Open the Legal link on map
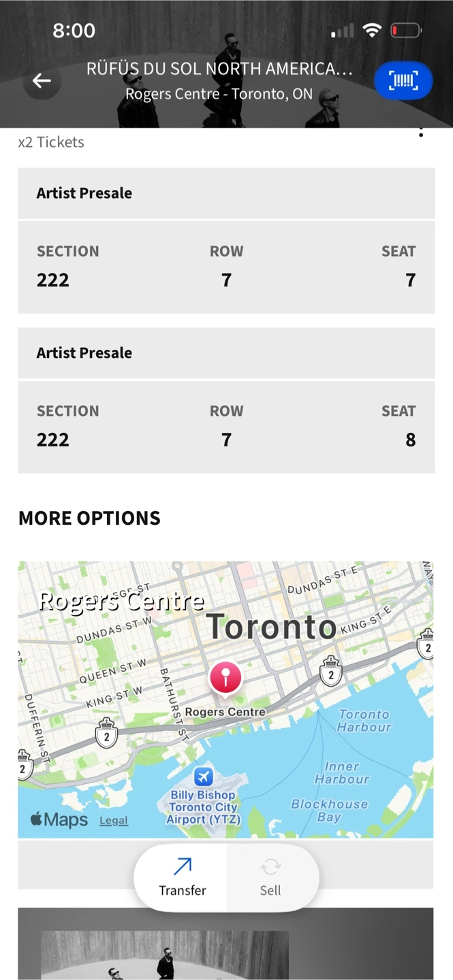This screenshot has height=980, width=453. tap(114, 821)
